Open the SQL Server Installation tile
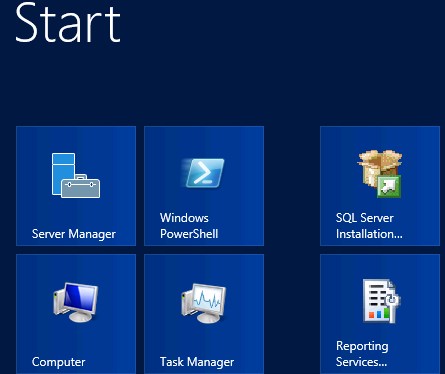The width and height of the screenshot is (445, 374). click(x=380, y=186)
